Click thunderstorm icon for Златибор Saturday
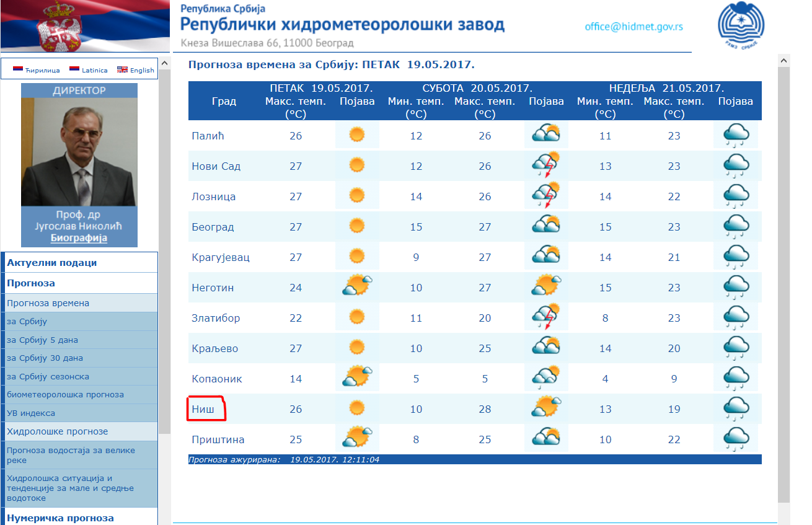The height and width of the screenshot is (525, 812). [545, 317]
